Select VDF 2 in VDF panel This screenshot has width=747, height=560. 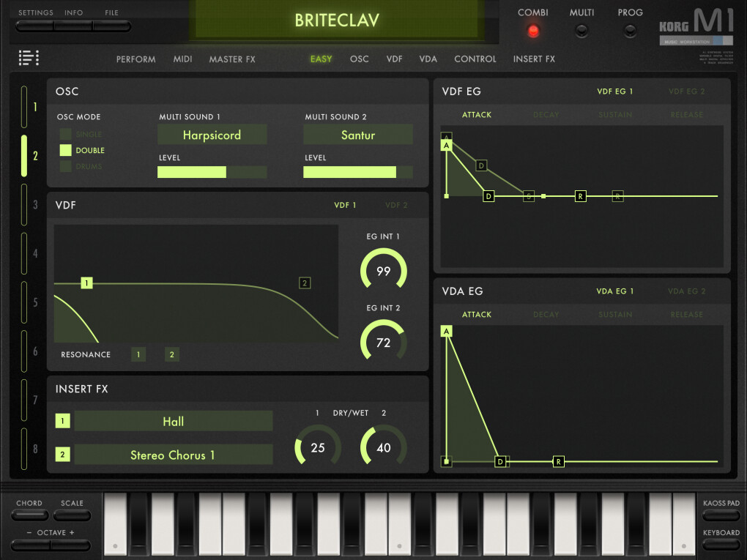coord(396,205)
